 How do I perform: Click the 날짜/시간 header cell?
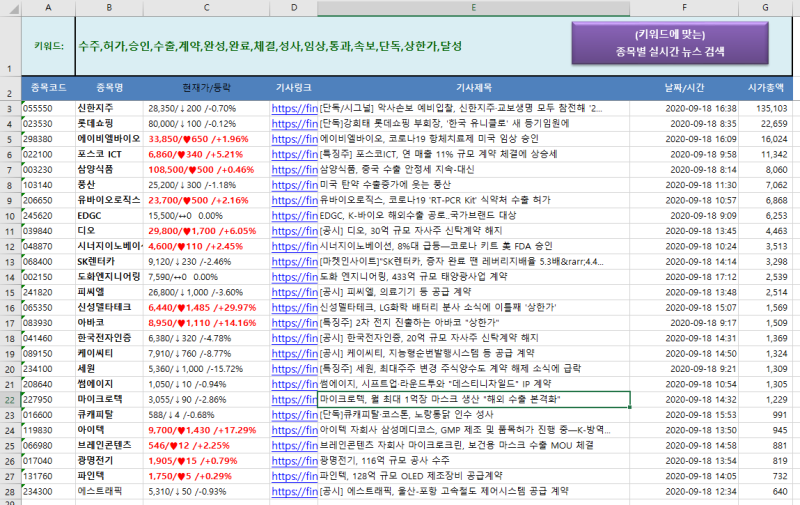click(684, 88)
